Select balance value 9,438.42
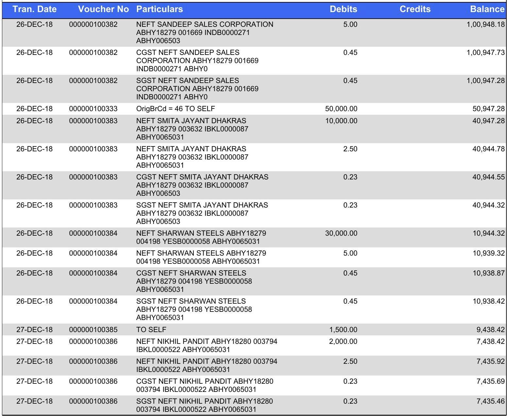 pos(490,330)
